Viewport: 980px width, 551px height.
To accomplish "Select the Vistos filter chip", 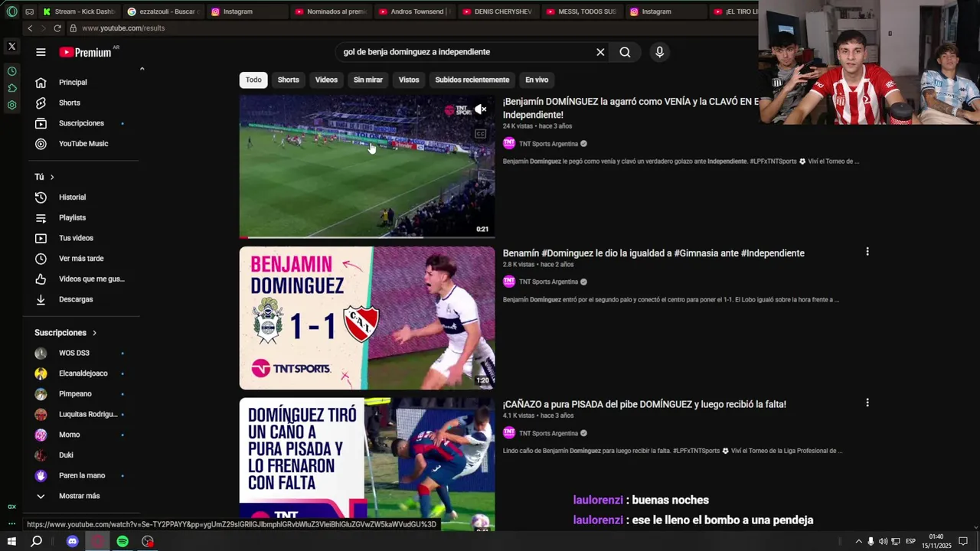I will 409,80.
